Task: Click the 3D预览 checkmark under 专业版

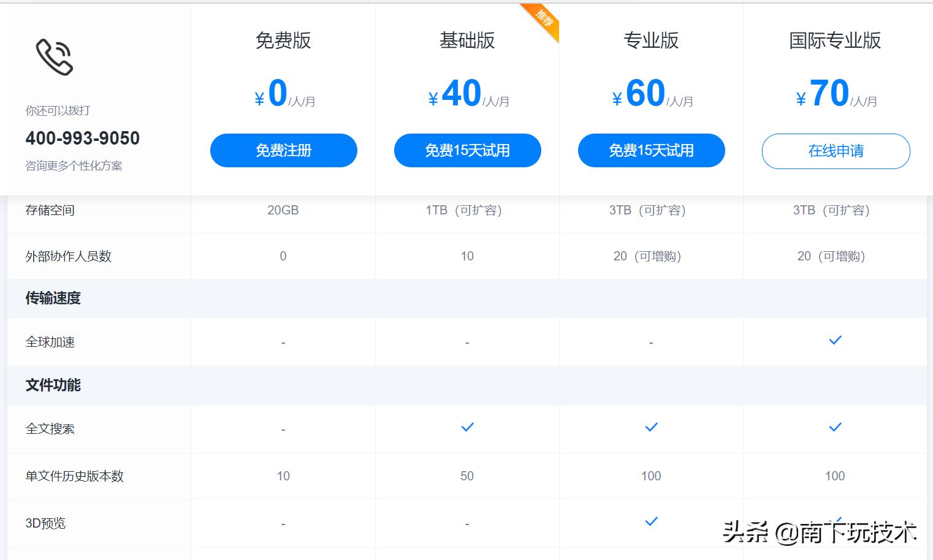Action: [x=651, y=521]
